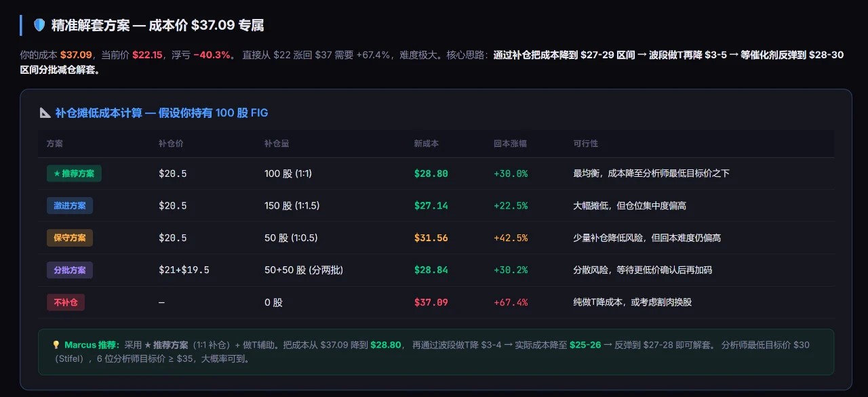Viewport: 868px width, 397px height.
Task: Select the 分批方案 badge
Action: point(70,270)
